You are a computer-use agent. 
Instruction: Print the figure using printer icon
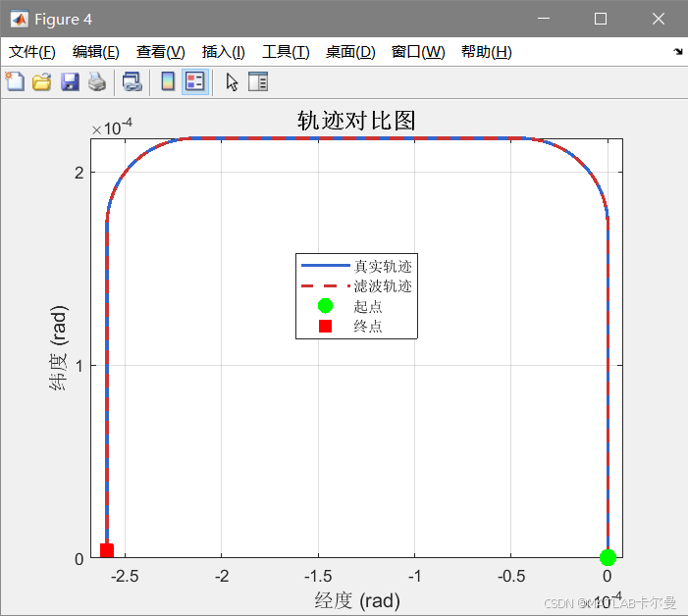pyautogui.click(x=97, y=81)
